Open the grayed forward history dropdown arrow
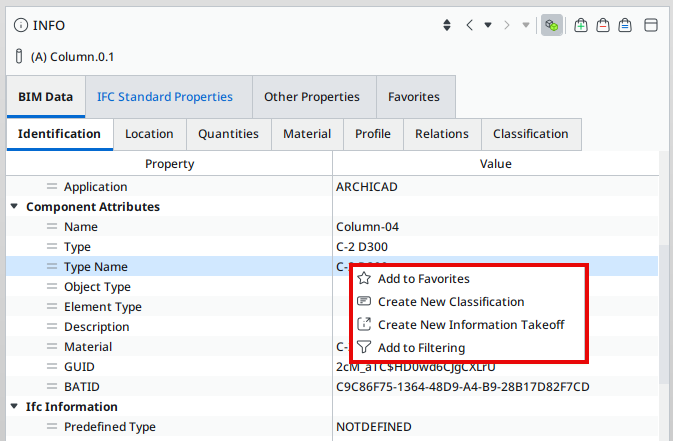 click(526, 25)
